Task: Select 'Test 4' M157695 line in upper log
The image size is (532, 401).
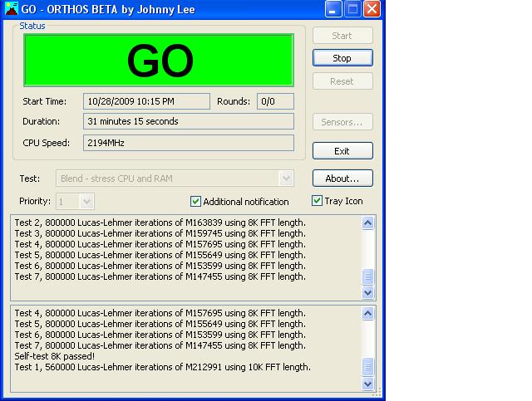Action: coord(160,244)
